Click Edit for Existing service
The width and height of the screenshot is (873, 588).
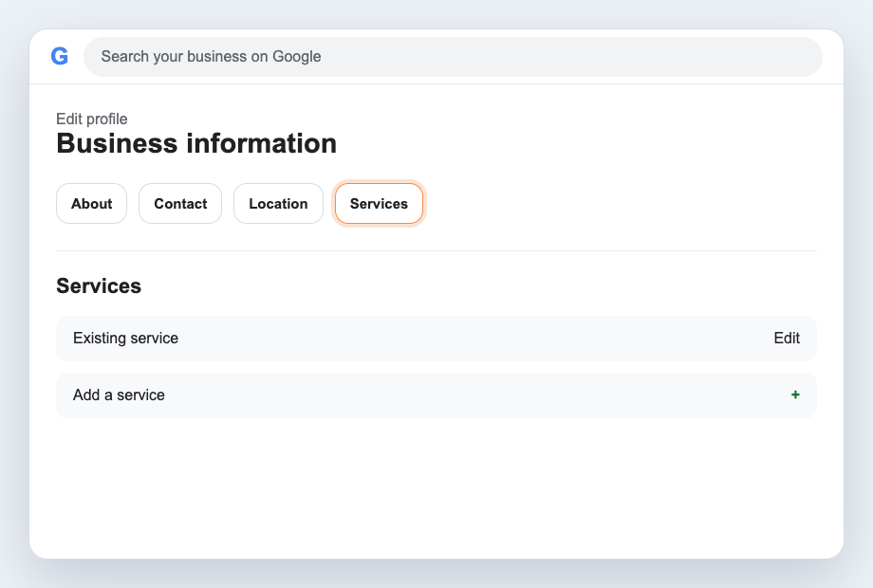787,339
